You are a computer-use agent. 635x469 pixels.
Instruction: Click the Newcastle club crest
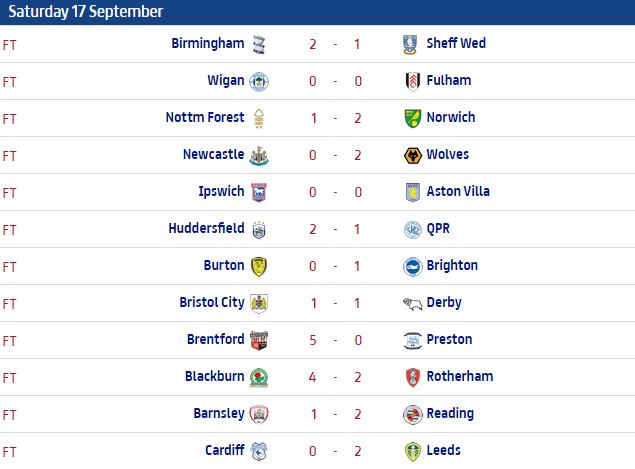(x=260, y=155)
